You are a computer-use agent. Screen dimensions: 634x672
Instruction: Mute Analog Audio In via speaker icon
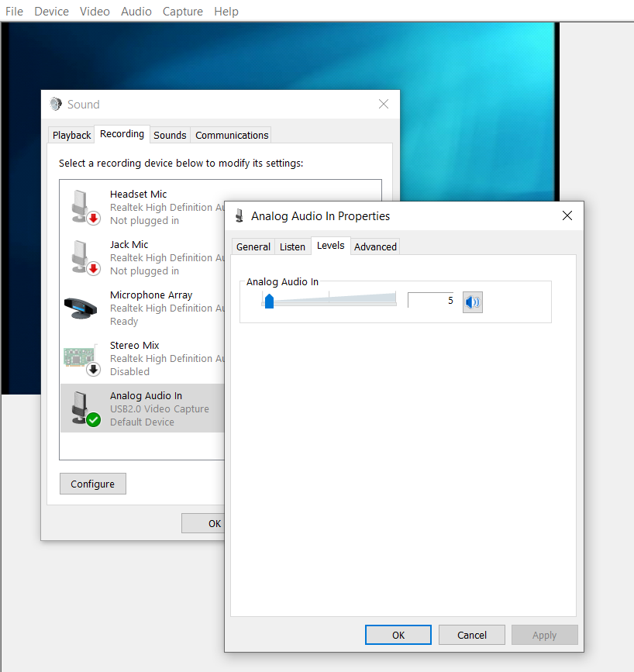[472, 302]
